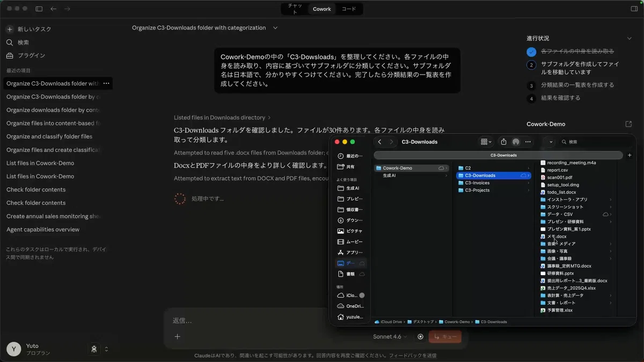Expand the 文書・レポート folder in Finder
Image resolution: width=644 pixels, height=362 pixels.
coord(611,303)
